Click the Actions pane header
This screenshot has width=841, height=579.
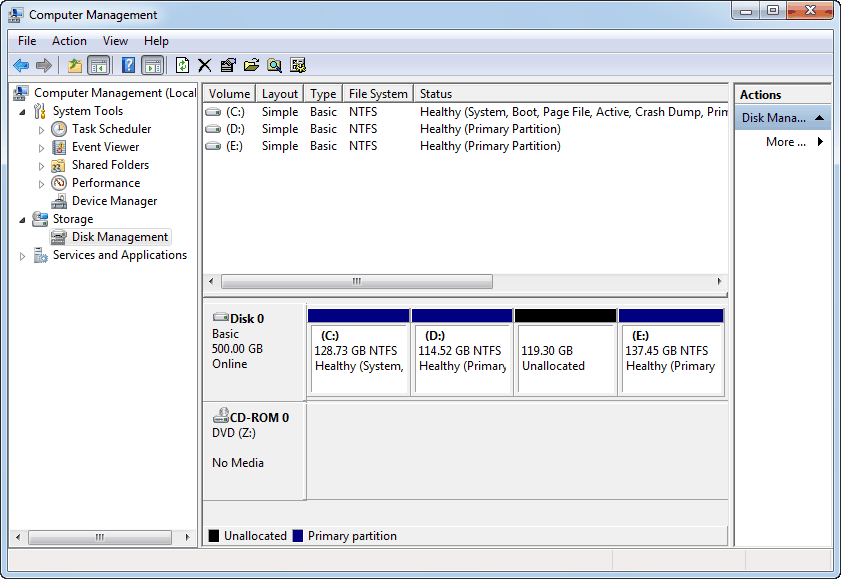click(x=783, y=95)
